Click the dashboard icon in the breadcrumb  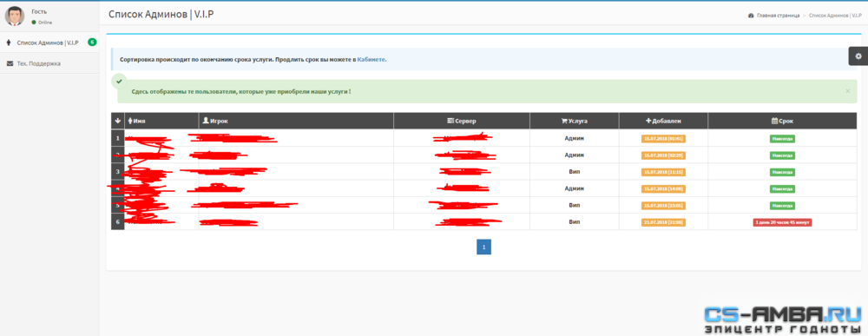click(751, 16)
